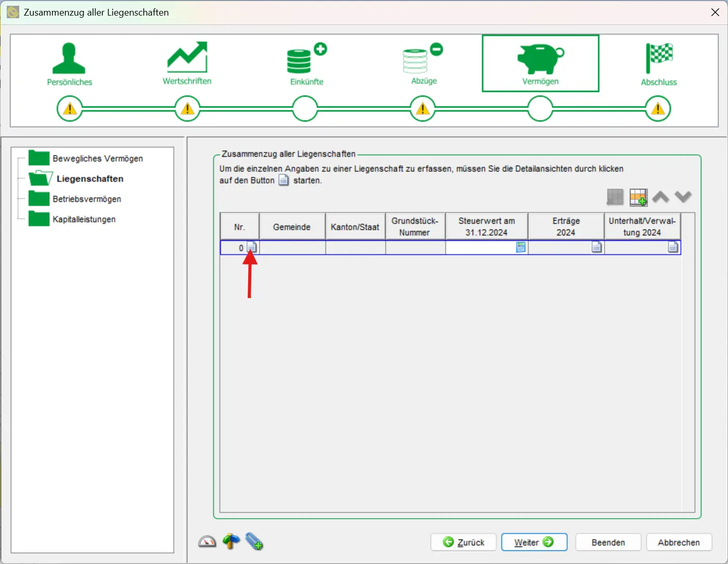Move row down with down arrow
The height and width of the screenshot is (564, 728).
click(683, 197)
